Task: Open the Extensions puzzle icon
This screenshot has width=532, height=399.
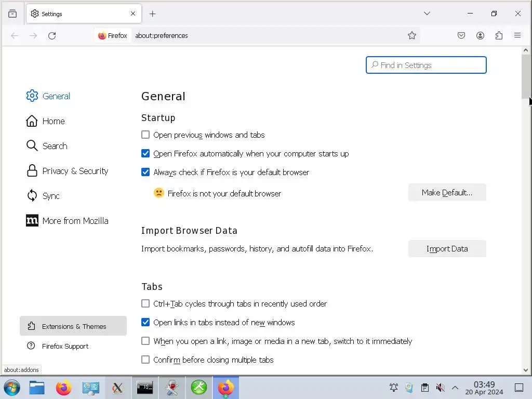Action: pos(499,36)
